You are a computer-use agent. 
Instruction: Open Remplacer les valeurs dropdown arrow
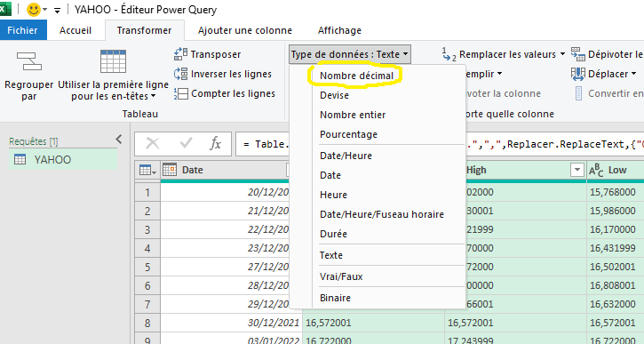click(x=562, y=54)
